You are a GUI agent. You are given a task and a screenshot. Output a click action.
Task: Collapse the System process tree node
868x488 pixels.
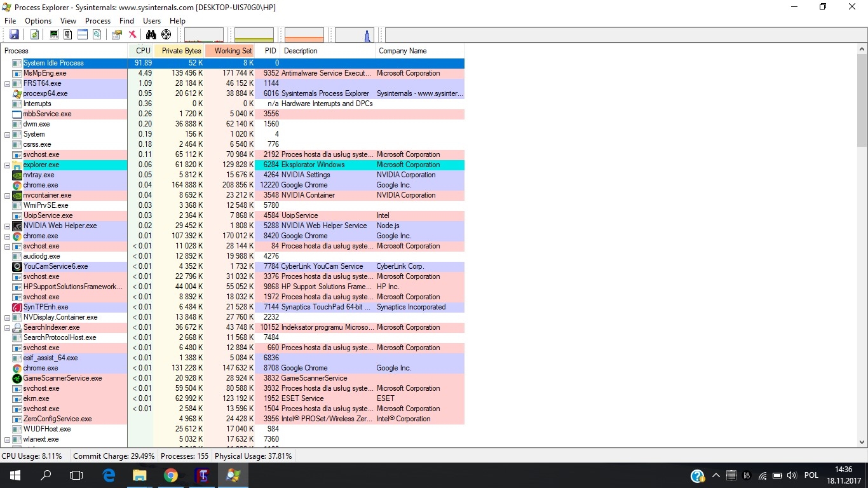8,134
